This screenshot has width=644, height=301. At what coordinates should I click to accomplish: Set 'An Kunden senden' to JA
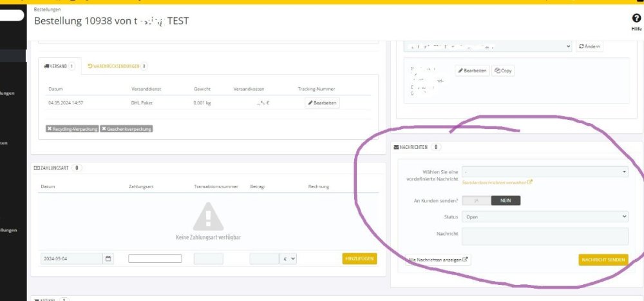pyautogui.click(x=477, y=200)
